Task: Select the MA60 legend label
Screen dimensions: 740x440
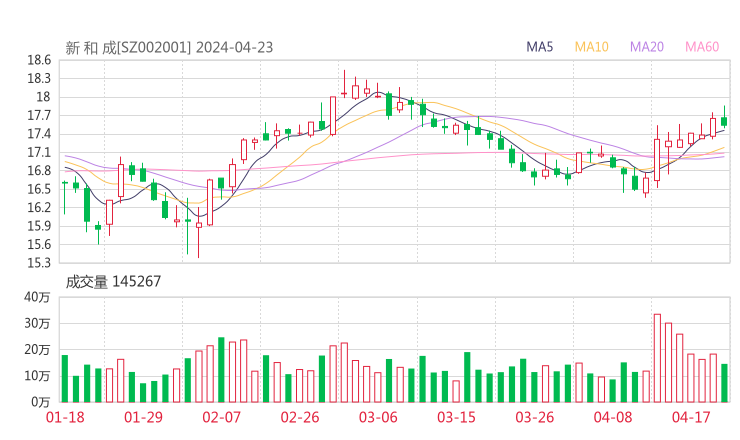Action: pyautogui.click(x=702, y=47)
